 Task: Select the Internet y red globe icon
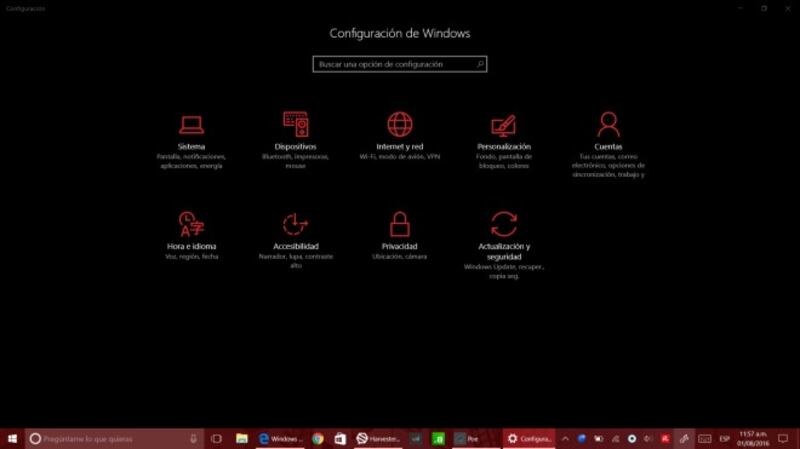400,124
